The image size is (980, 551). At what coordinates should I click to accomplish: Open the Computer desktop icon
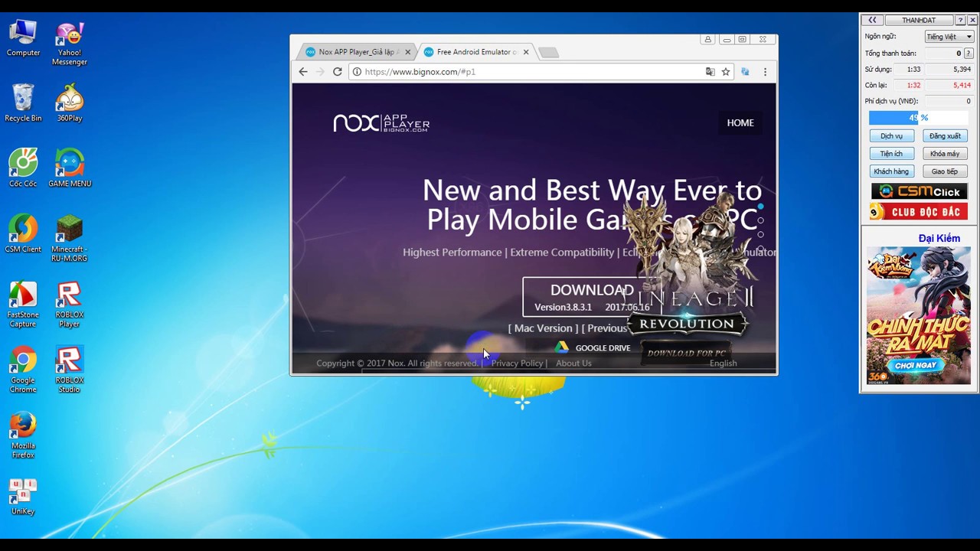point(23,38)
